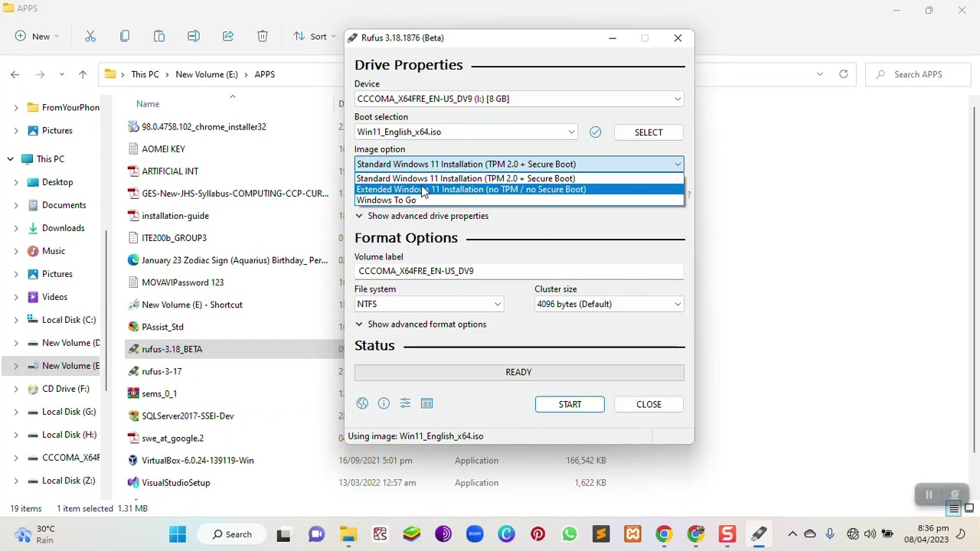Click the Volume label input field
This screenshot has width=980, height=551.
(519, 271)
